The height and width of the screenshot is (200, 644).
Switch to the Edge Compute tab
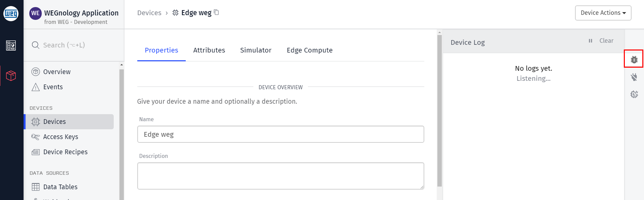tap(310, 50)
